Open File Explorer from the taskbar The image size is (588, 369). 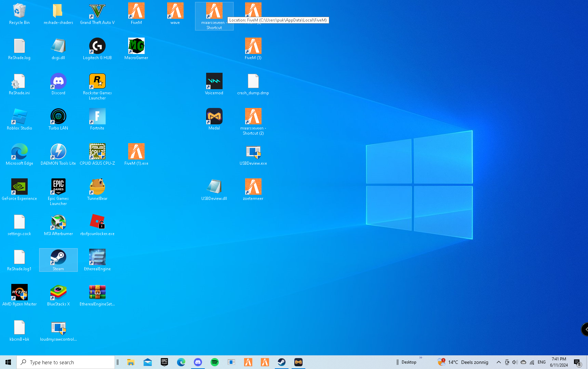tap(131, 362)
